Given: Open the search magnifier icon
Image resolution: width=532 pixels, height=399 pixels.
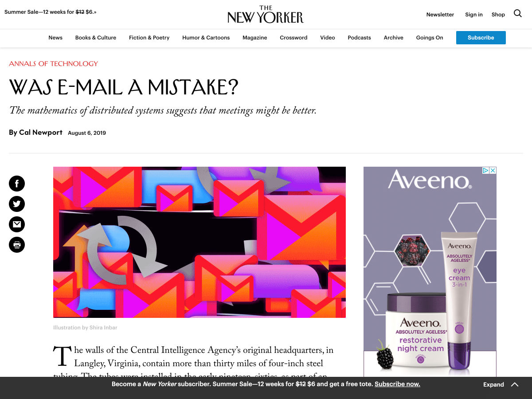Looking at the screenshot, I should [518, 14].
